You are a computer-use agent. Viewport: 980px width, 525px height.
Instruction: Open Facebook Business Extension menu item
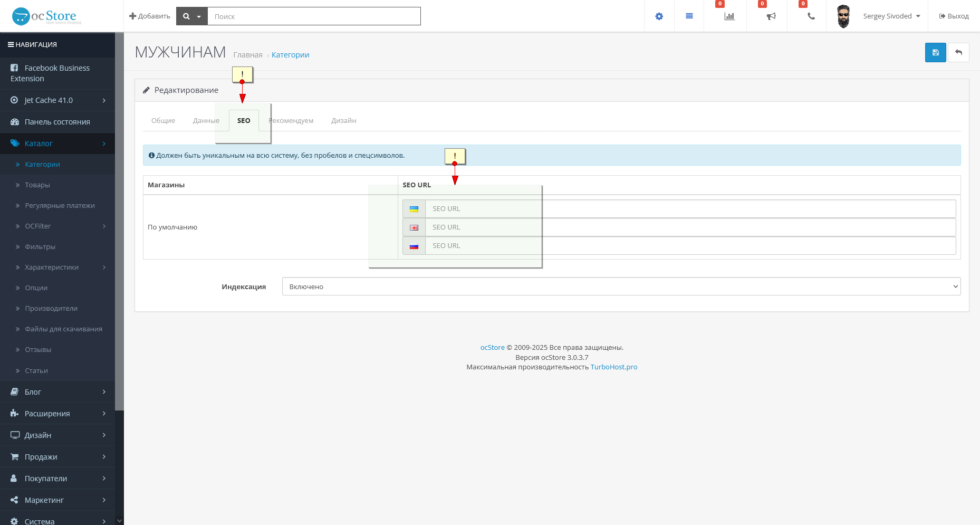click(x=57, y=73)
